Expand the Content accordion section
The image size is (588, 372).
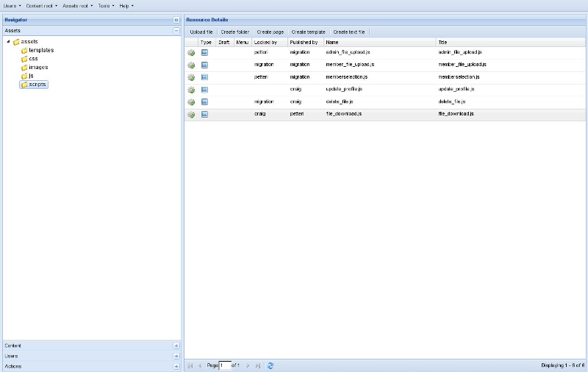176,346
